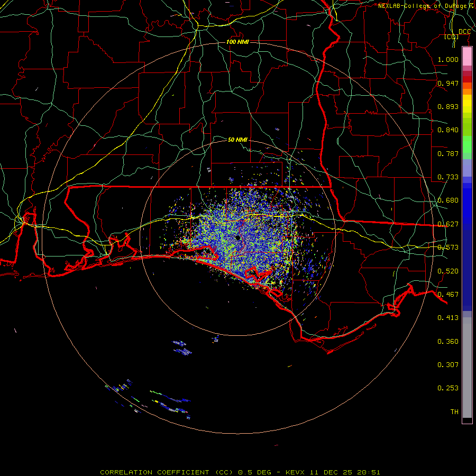Pick the gray swatch on the color bar
Viewport: 476px width, 476px height.
click(467, 368)
